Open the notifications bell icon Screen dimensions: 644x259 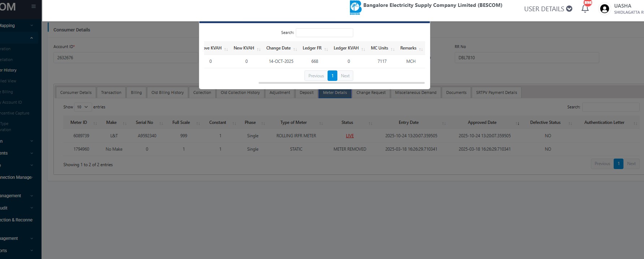[x=585, y=9]
